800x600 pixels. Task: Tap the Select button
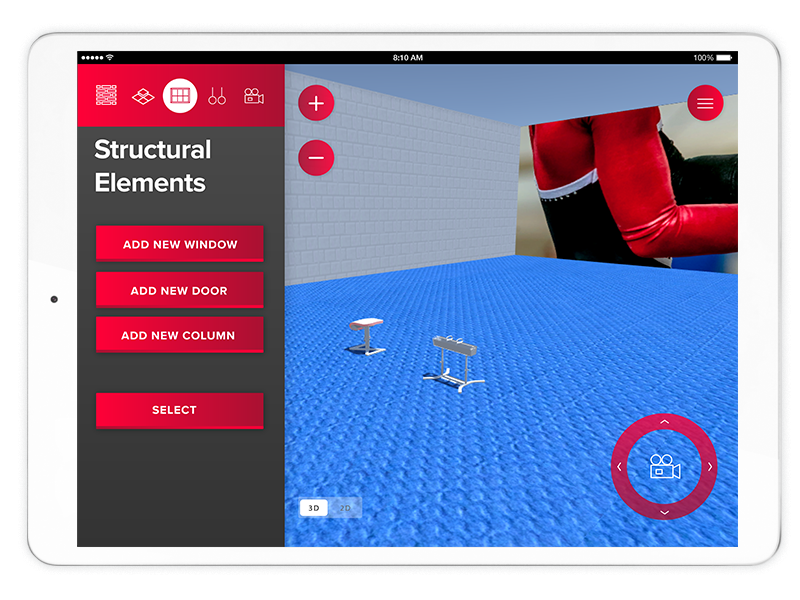[180, 410]
